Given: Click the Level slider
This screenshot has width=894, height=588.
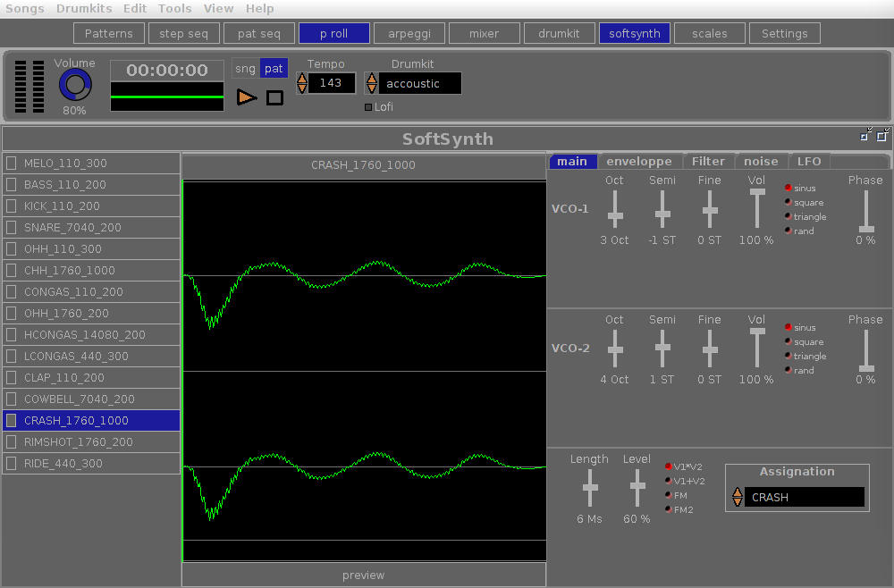Looking at the screenshot, I should [637, 488].
